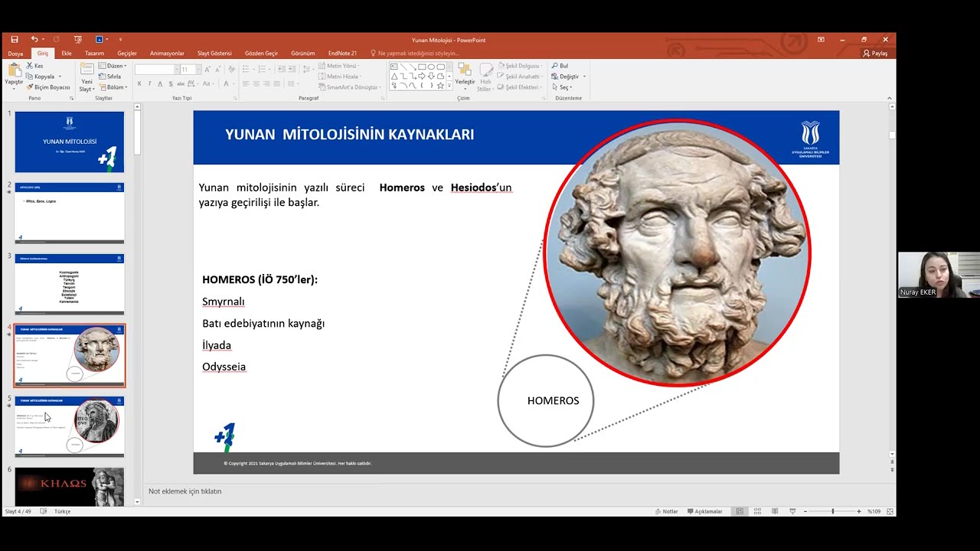Open the Yerleştir arrange dropdown
Viewport: 980px width, 551px height.
(x=465, y=77)
